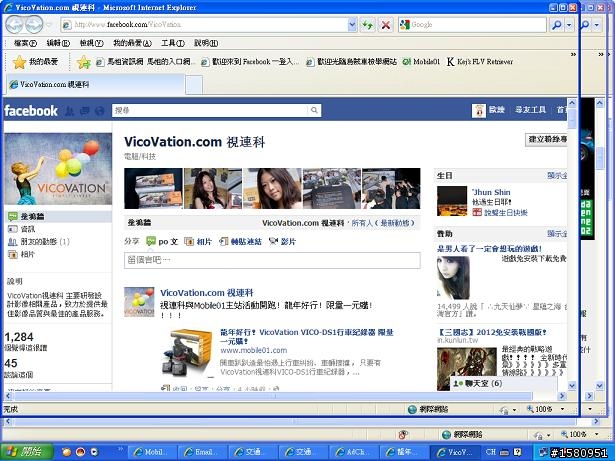This screenshot has height=461, width=615.
Task: Click the Windows 開始 Start button
Action: (27, 452)
